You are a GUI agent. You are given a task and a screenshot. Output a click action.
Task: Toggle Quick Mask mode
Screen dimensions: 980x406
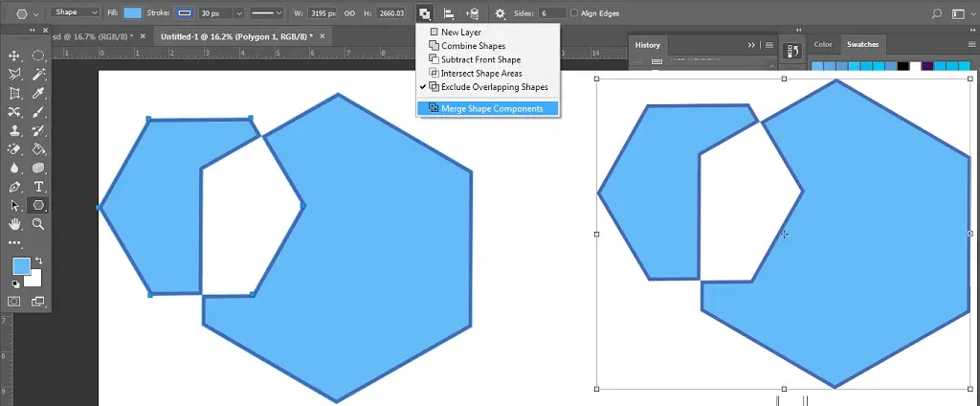pos(14,302)
